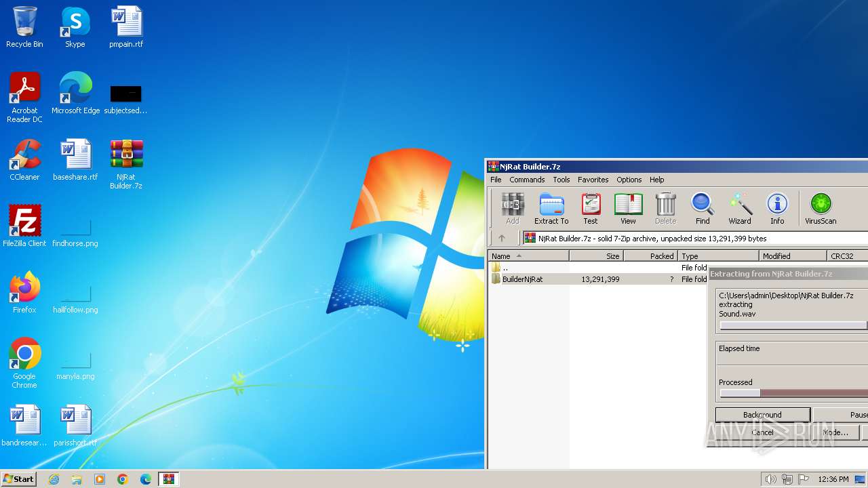Open File Explorer from the taskbar
Viewport: 868px width, 488px height.
(x=77, y=479)
